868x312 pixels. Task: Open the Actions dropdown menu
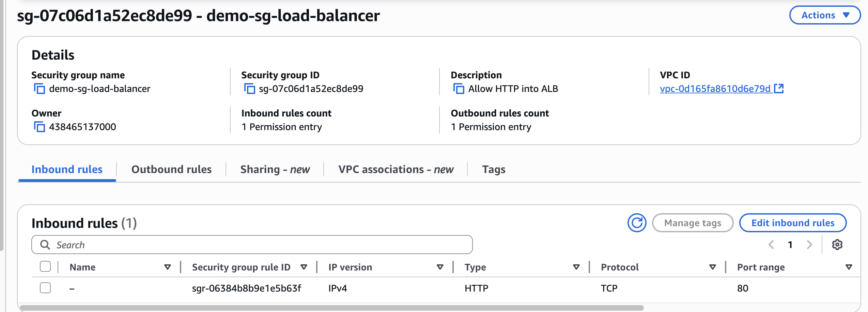coord(825,15)
